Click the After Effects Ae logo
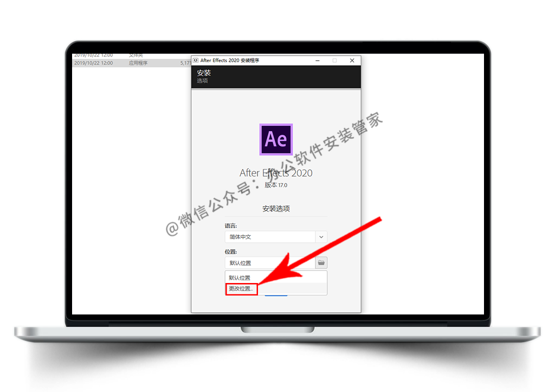The height and width of the screenshot is (392, 555). click(x=276, y=139)
